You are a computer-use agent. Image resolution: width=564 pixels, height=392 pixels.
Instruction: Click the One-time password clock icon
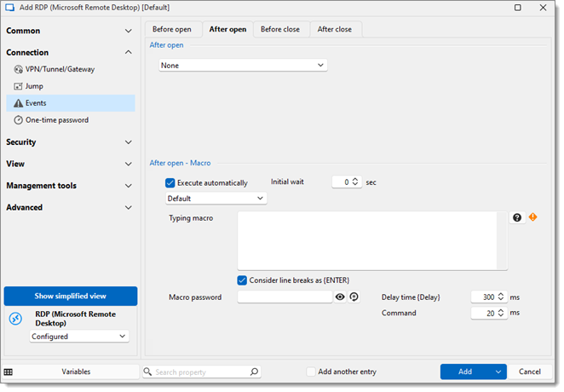coord(18,120)
